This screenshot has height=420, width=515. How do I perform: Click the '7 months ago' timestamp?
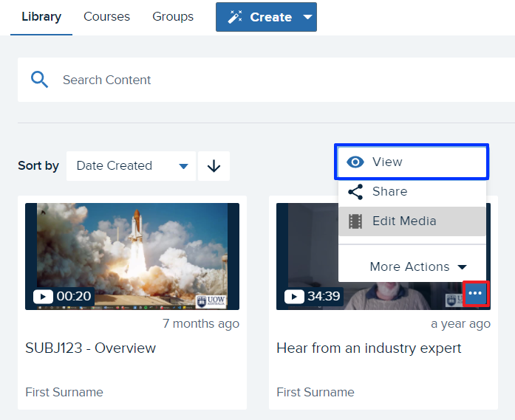(x=201, y=323)
